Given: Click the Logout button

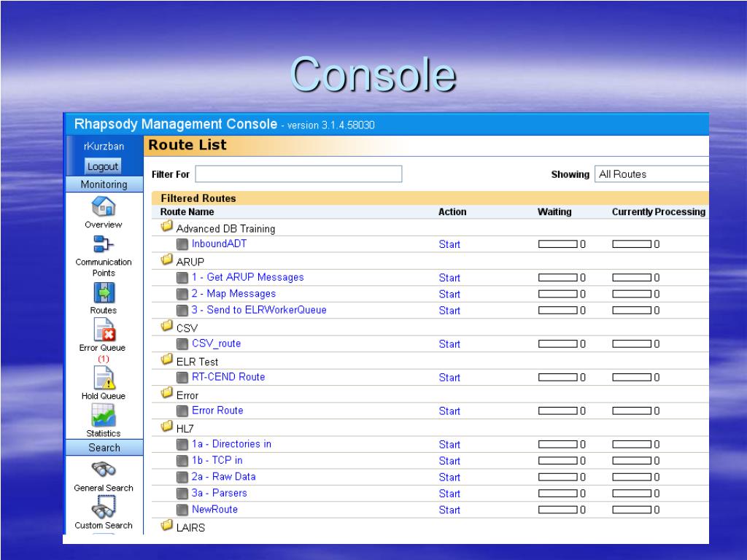Looking at the screenshot, I should tap(102, 167).
